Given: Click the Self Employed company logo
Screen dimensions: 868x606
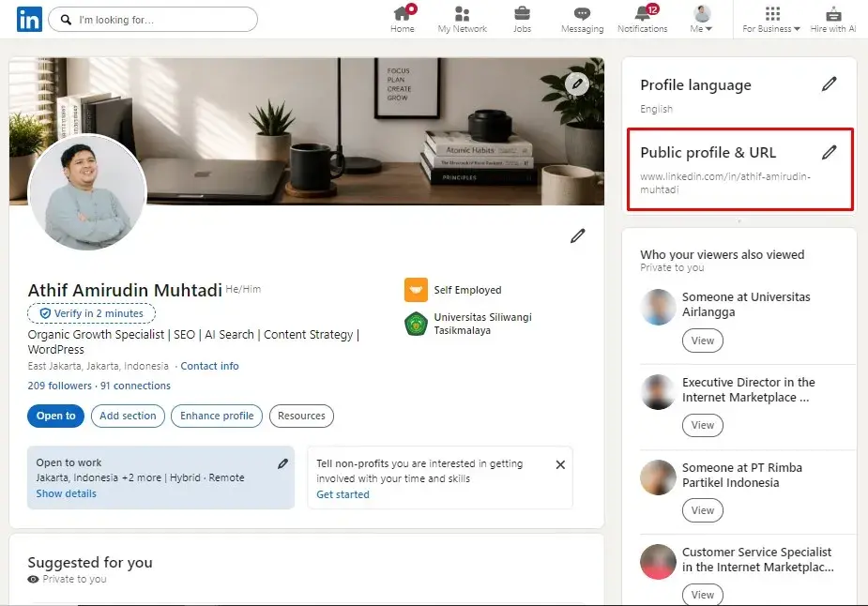Looking at the screenshot, I should point(416,290).
